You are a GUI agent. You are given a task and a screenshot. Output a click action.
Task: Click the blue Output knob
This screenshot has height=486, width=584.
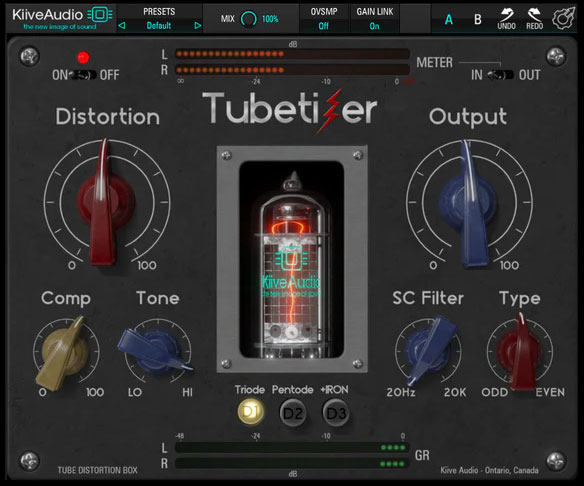coord(469,203)
